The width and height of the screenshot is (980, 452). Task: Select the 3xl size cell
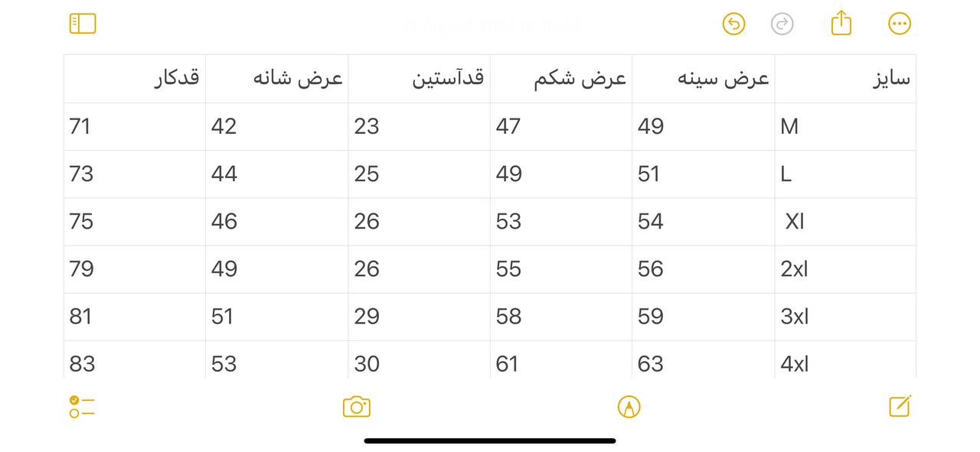[845, 317]
